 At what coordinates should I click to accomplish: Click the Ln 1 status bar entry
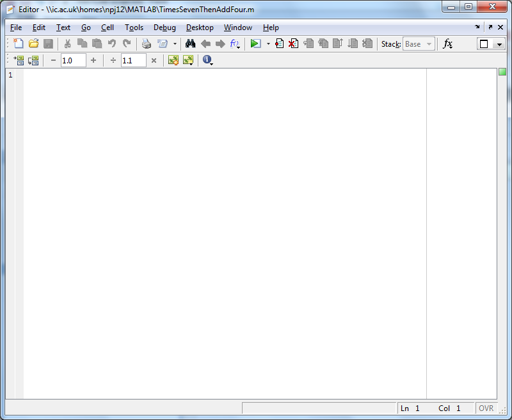410,408
